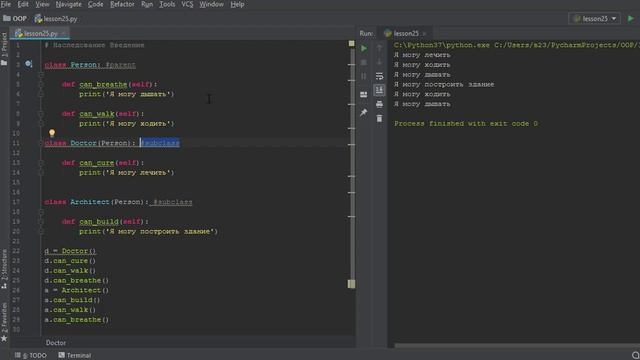The width and height of the screenshot is (640, 360).
Task: Click the Restore layout icon in Run panel
Action: (364, 95)
